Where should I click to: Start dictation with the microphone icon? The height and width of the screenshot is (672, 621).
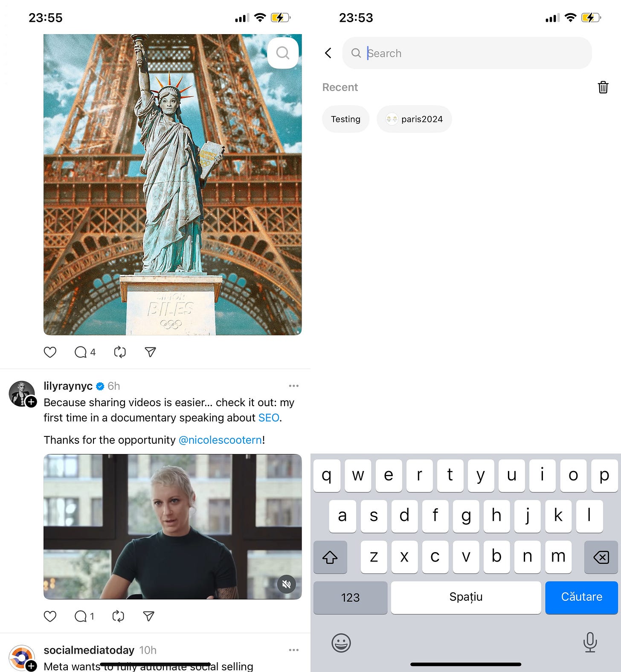click(590, 643)
